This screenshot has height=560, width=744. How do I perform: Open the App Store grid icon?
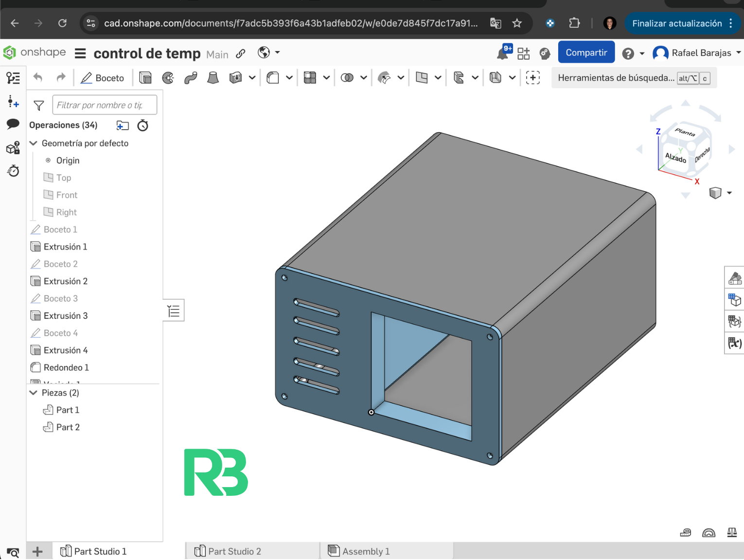(524, 53)
